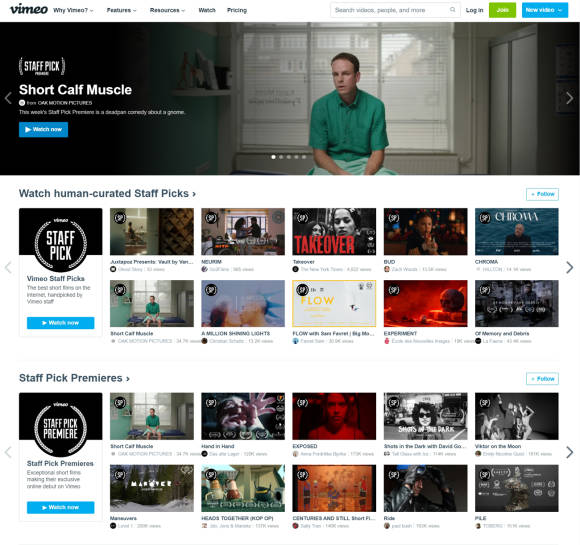This screenshot has height=545, width=580.
Task: Click the green Join button
Action: pos(502,10)
